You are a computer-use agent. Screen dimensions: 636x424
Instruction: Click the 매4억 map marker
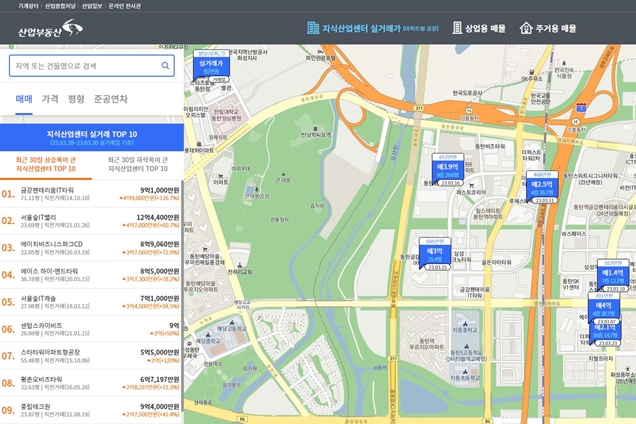604,307
